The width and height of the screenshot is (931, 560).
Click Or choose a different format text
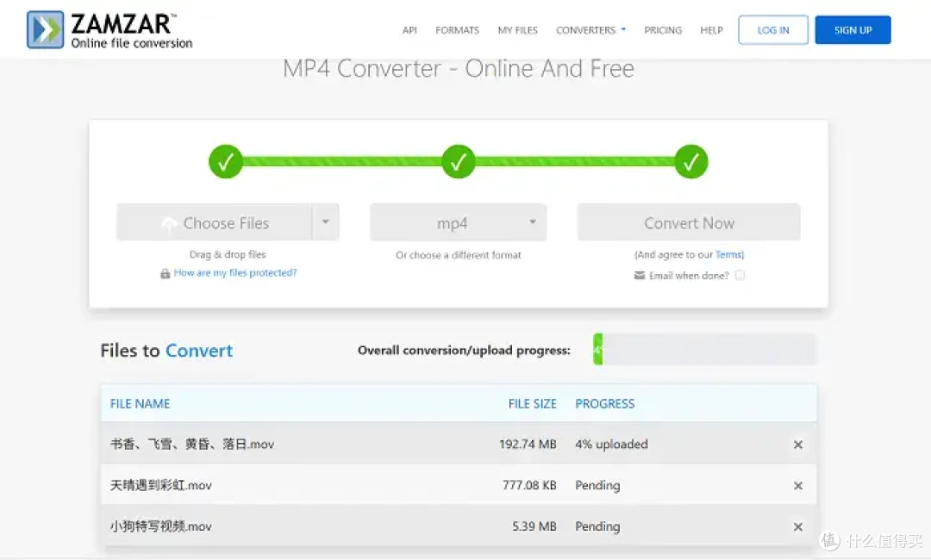pyautogui.click(x=459, y=255)
